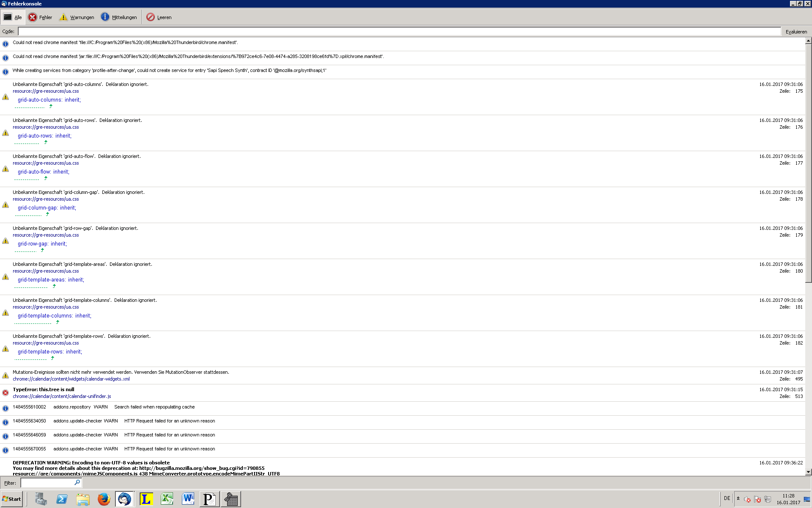Click the red error icon beside TypeError
The height and width of the screenshot is (508, 812).
5,393
